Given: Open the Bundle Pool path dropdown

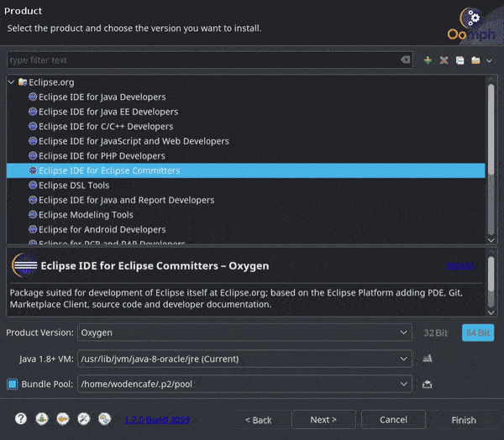Looking at the screenshot, I should [244, 384].
